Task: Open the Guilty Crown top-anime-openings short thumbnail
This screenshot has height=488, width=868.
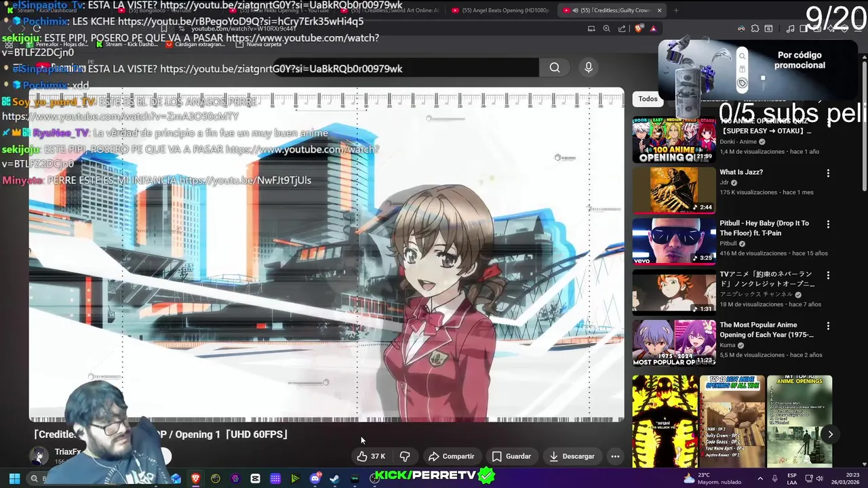Action: 732,421
